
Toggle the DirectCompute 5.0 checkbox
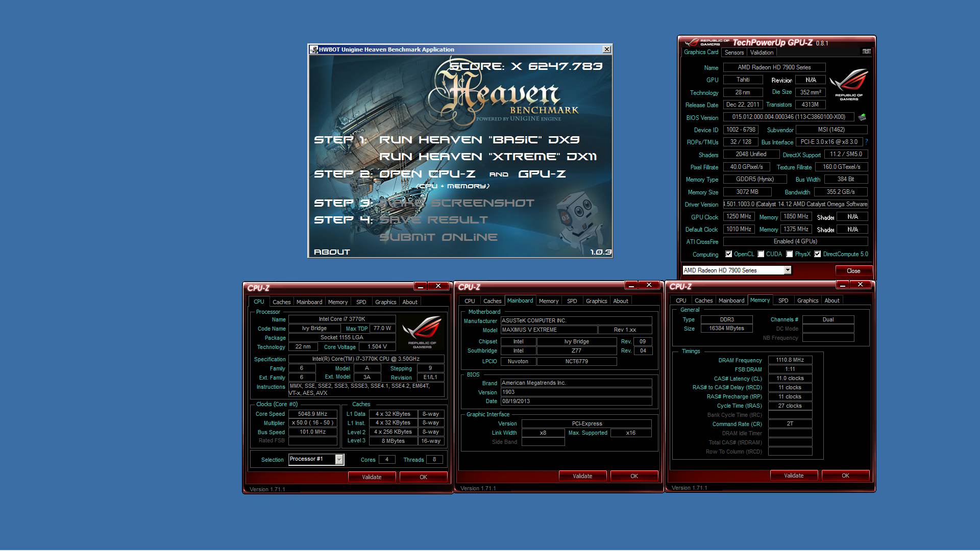pos(818,254)
